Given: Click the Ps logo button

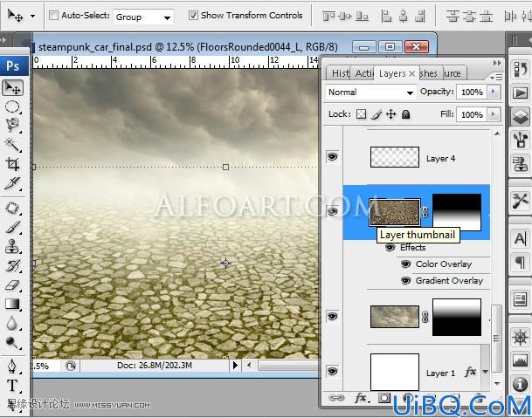Looking at the screenshot, I should pos(14,65).
